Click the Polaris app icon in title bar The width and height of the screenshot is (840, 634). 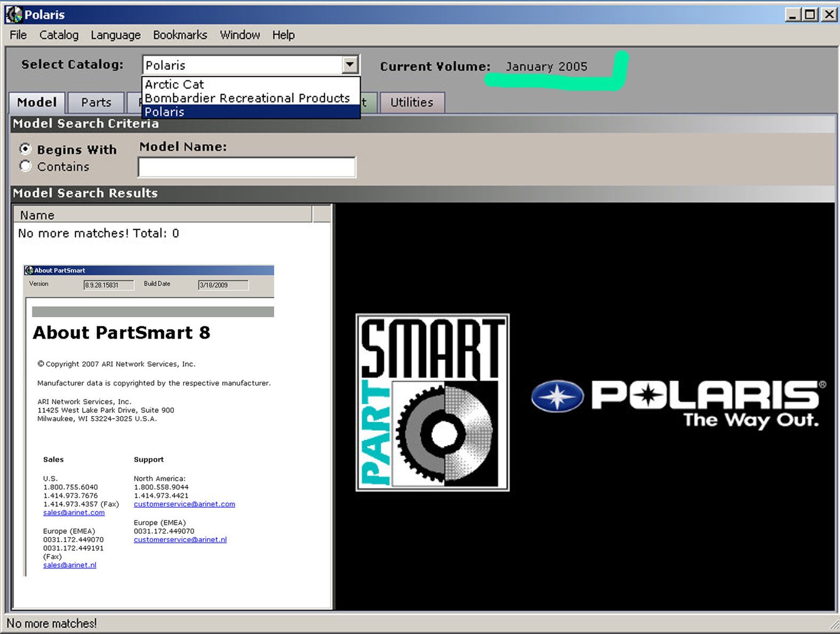point(14,14)
